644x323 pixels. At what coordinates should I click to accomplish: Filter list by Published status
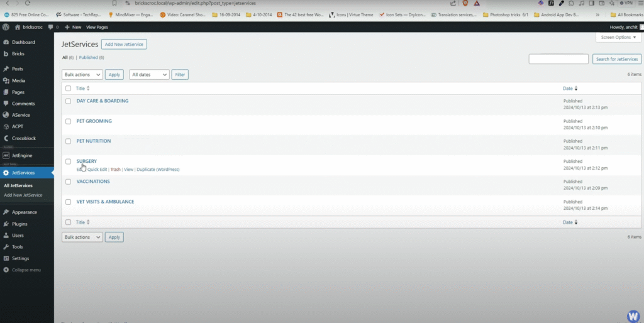(x=88, y=57)
